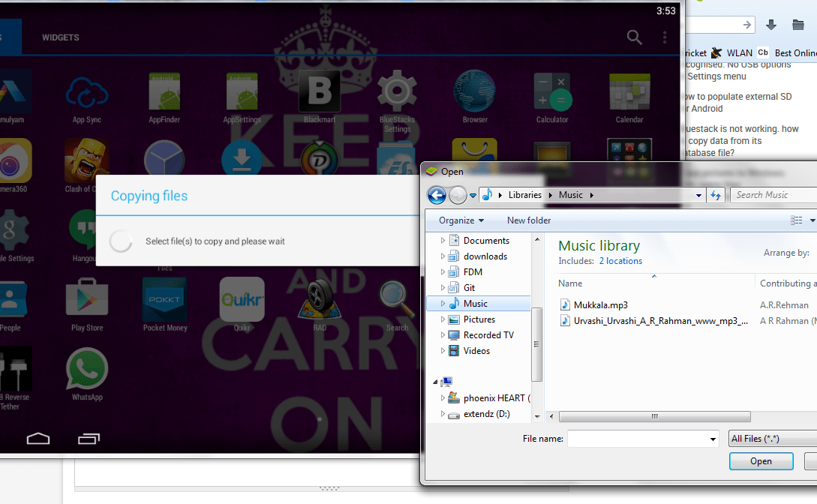
Task: Open the app drawer overflow menu
Action: (665, 37)
